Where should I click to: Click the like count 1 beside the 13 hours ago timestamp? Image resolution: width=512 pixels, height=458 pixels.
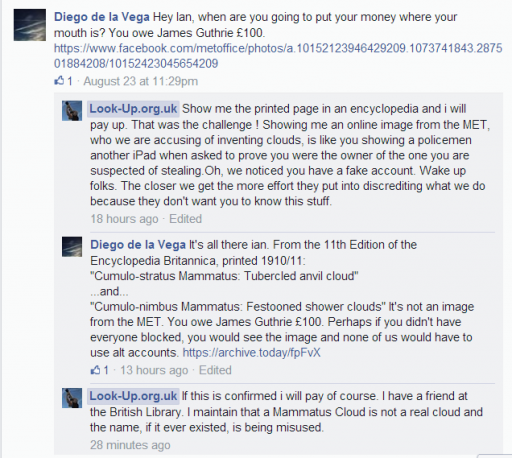coord(106,370)
